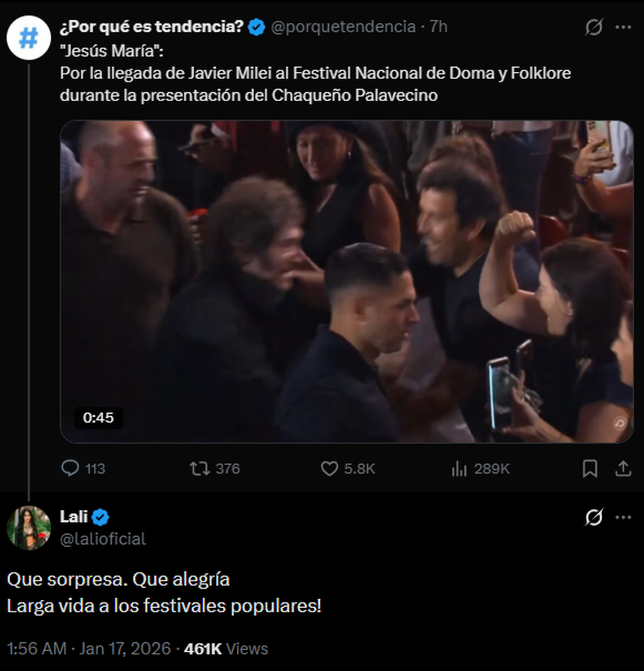Image resolution: width=644 pixels, height=671 pixels.
Task: Open more options on the first tweet
Action: 623,27
